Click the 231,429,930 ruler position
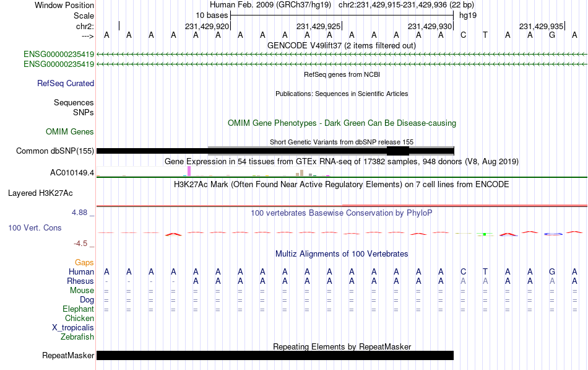 coord(430,26)
